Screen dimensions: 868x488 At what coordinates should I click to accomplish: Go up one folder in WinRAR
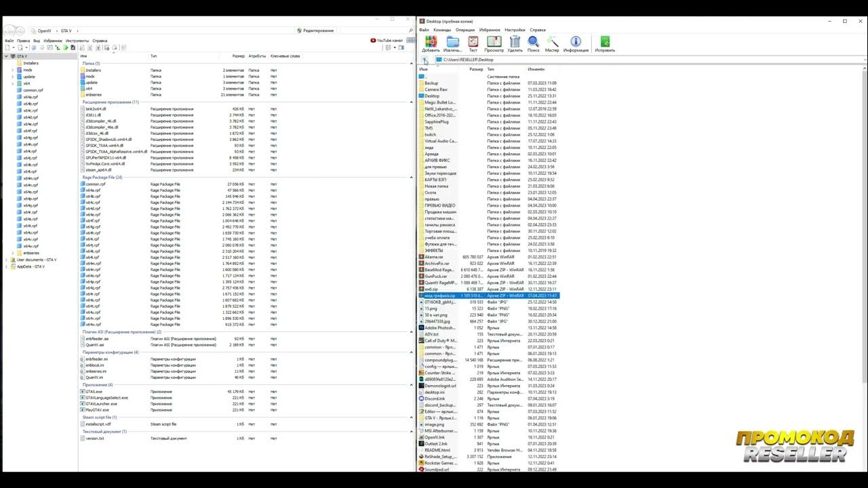point(425,60)
